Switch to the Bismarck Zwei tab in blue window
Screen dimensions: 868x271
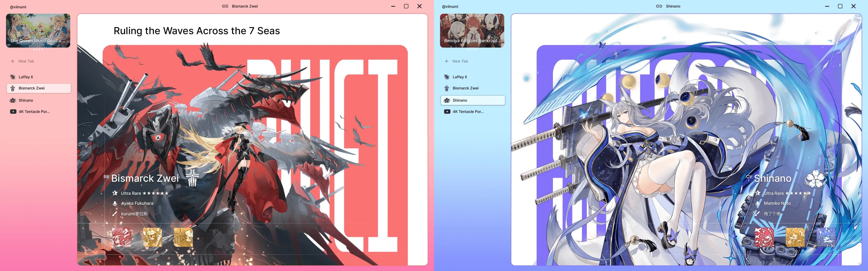(x=473, y=88)
